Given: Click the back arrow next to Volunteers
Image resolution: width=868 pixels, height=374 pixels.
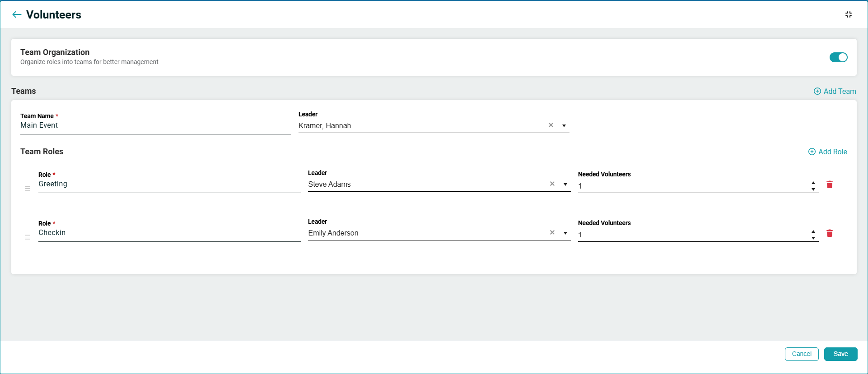Looking at the screenshot, I should click(x=17, y=14).
